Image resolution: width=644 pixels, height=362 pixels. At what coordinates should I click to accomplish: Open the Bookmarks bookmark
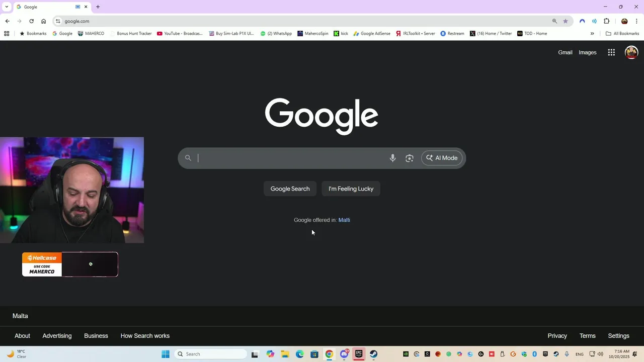tap(33, 34)
